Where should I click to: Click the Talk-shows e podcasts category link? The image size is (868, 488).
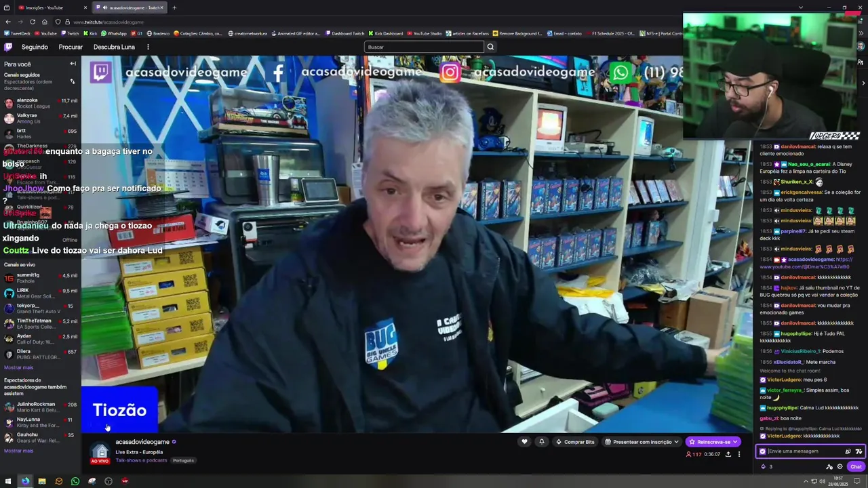coord(141,460)
